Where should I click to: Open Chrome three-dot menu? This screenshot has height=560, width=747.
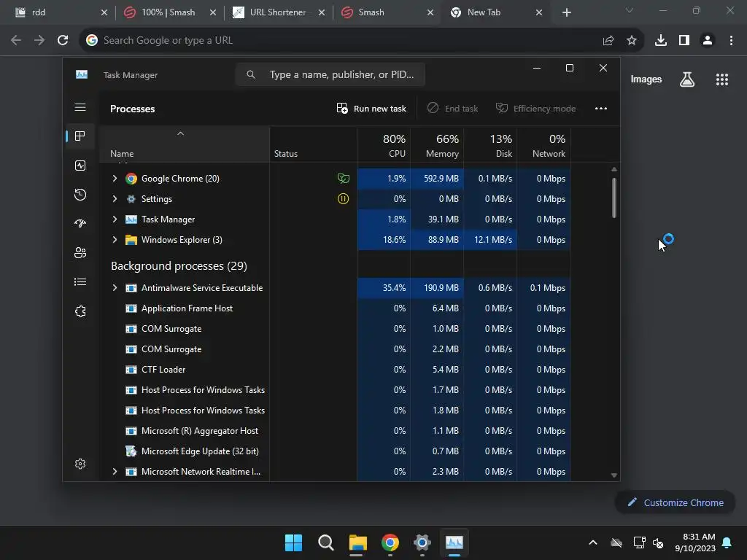click(x=731, y=41)
